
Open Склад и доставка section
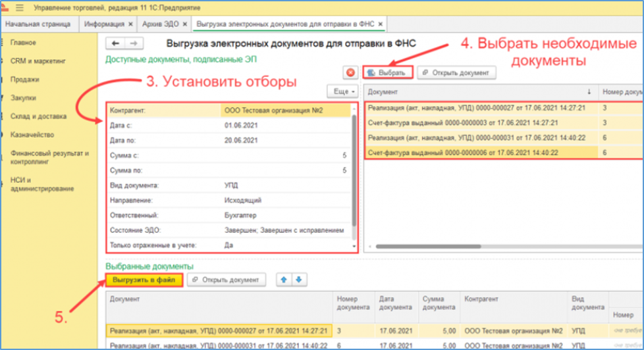(38, 116)
